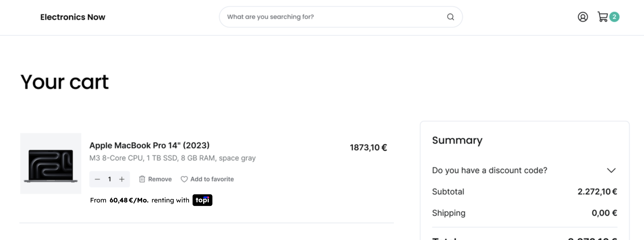Click the MacBook specs description line
Viewport: 644px width, 240px height.
point(172,158)
